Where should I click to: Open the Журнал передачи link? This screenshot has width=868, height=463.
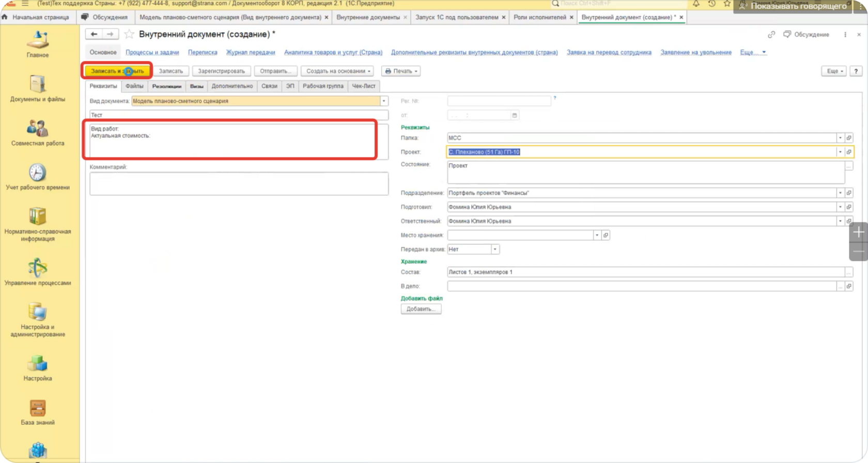coord(251,53)
